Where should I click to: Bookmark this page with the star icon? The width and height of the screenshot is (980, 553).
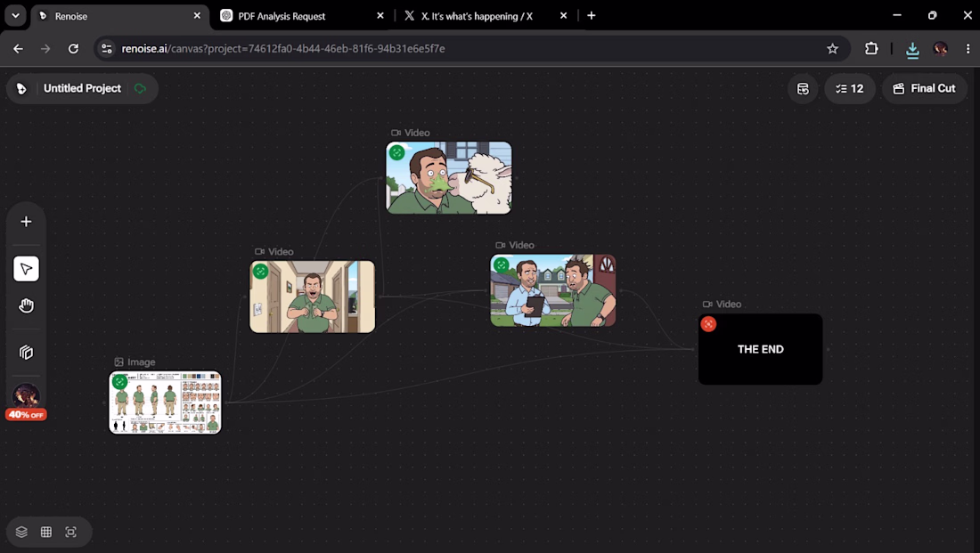click(x=832, y=49)
